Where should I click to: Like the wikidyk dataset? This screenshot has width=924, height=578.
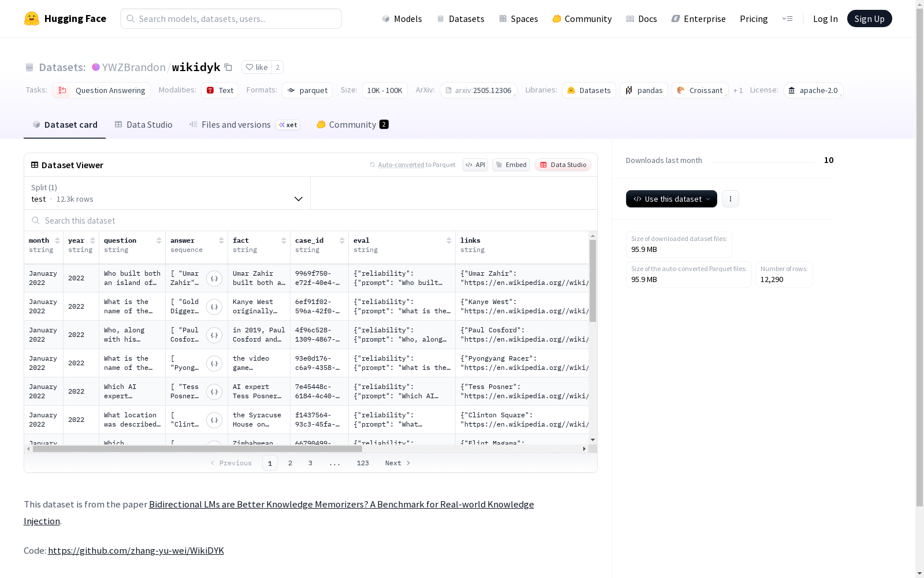256,67
